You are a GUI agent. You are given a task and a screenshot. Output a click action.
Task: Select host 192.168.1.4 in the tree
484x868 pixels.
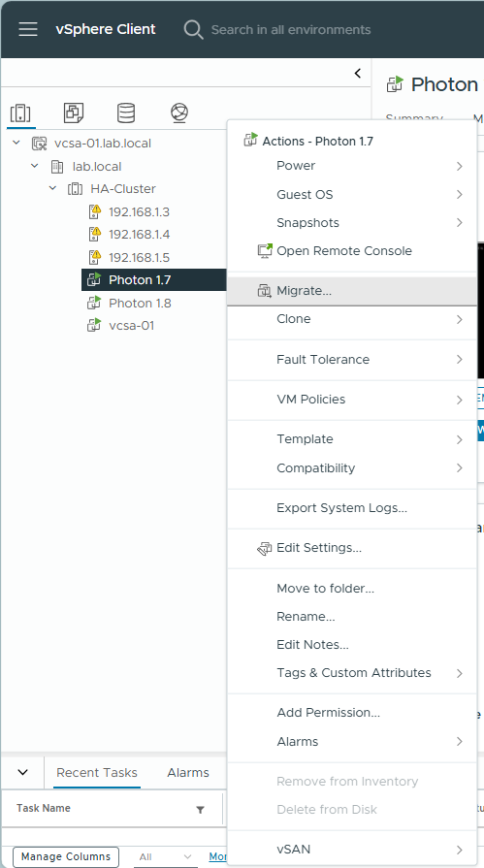[x=139, y=234]
